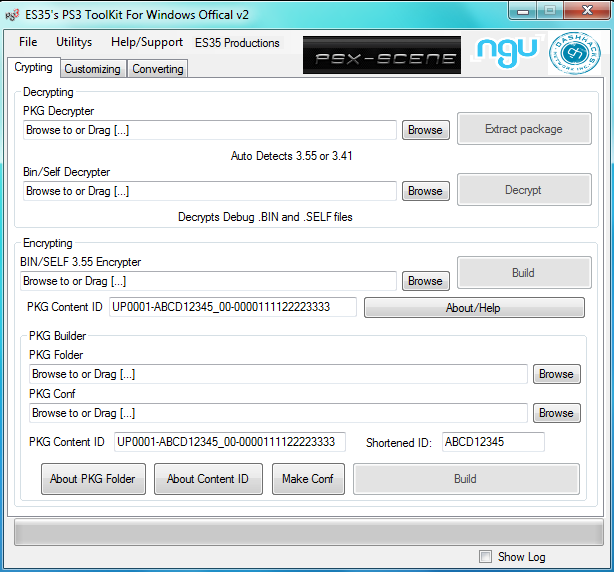Click the Shortened ID text field

[x=493, y=442]
